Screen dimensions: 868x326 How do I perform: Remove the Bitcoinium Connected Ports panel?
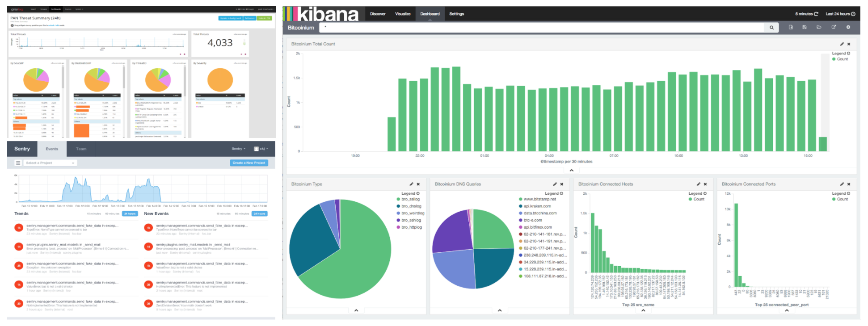tap(849, 184)
